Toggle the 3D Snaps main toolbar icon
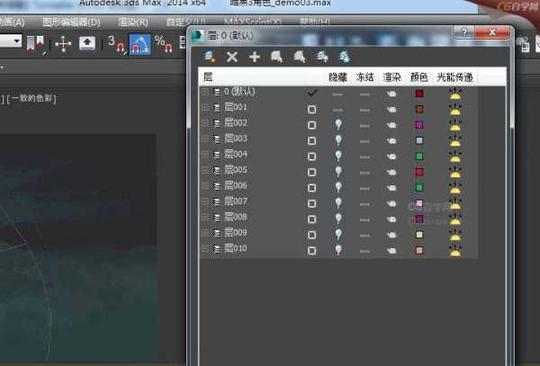The height and width of the screenshot is (366, 540). pos(116,44)
